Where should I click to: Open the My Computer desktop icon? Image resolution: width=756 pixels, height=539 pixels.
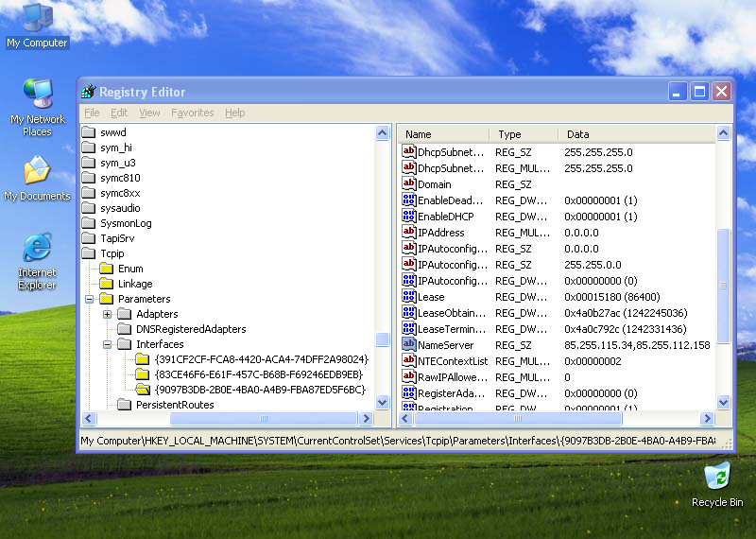[x=37, y=26]
